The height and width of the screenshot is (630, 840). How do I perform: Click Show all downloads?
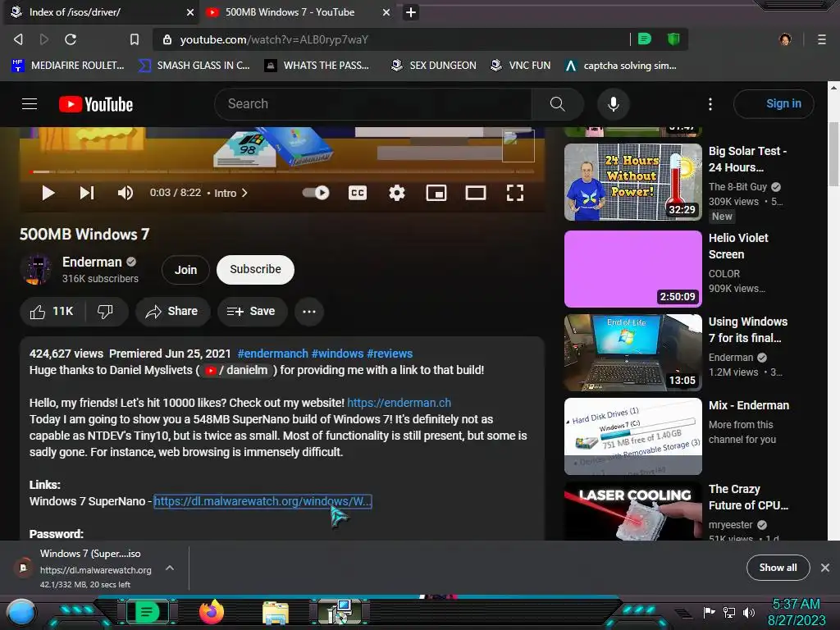(778, 568)
